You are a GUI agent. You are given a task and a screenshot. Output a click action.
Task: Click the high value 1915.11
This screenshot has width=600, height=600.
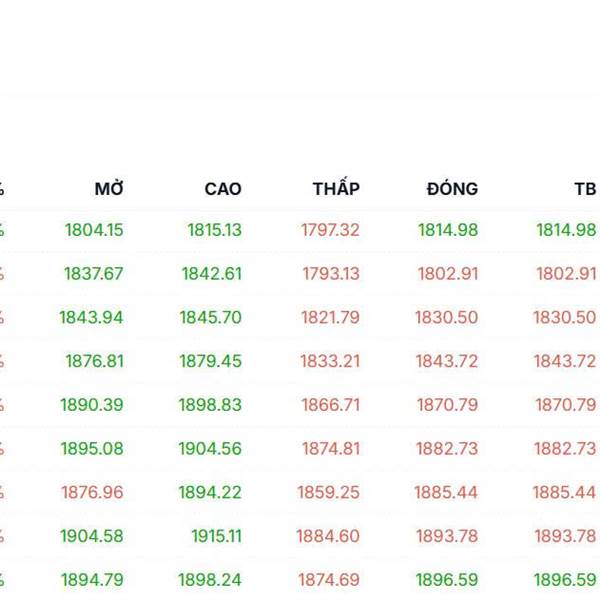[x=216, y=536]
